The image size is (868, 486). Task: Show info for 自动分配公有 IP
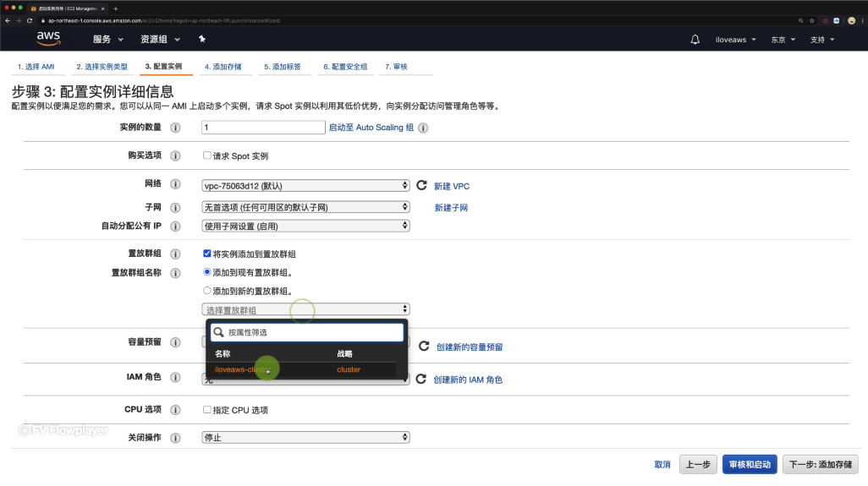(175, 227)
